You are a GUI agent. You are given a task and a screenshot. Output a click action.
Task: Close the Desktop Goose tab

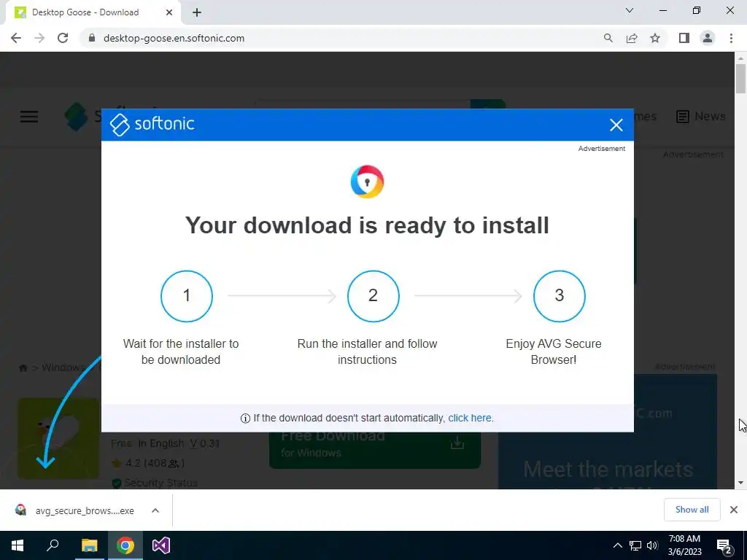[x=169, y=12]
